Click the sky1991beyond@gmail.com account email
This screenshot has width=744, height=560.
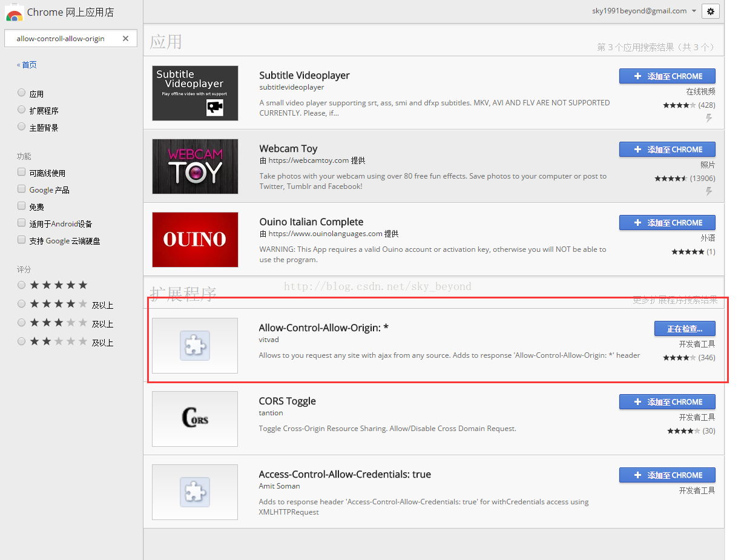click(x=639, y=11)
